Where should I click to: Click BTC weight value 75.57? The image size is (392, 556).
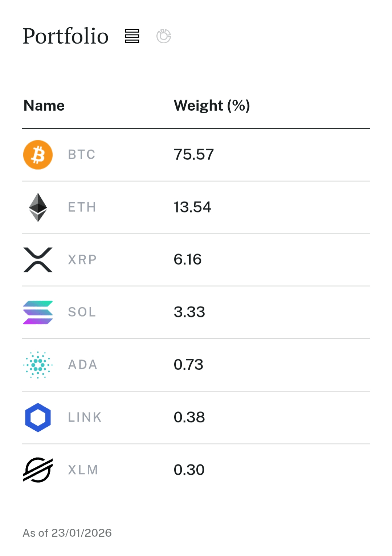click(194, 155)
